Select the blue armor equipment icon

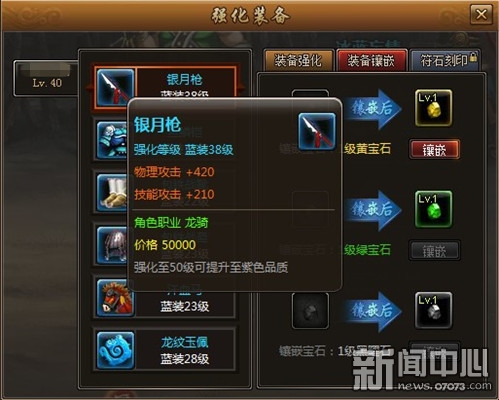pos(112,139)
